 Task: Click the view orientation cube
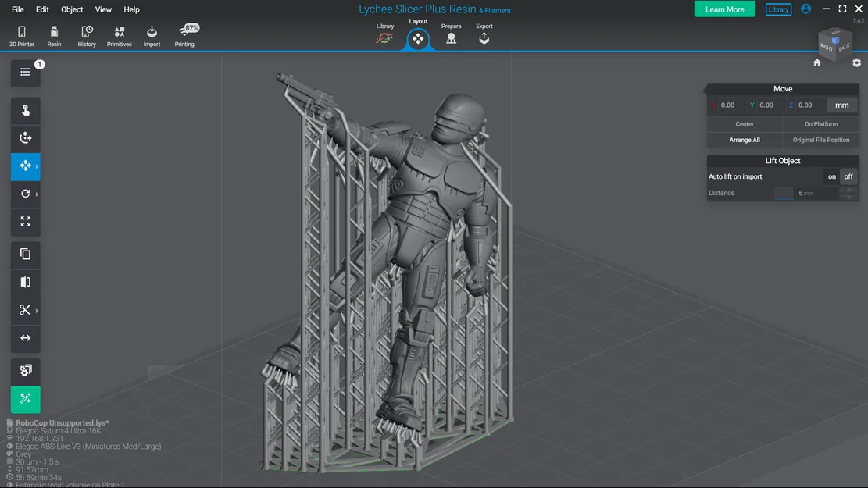835,43
